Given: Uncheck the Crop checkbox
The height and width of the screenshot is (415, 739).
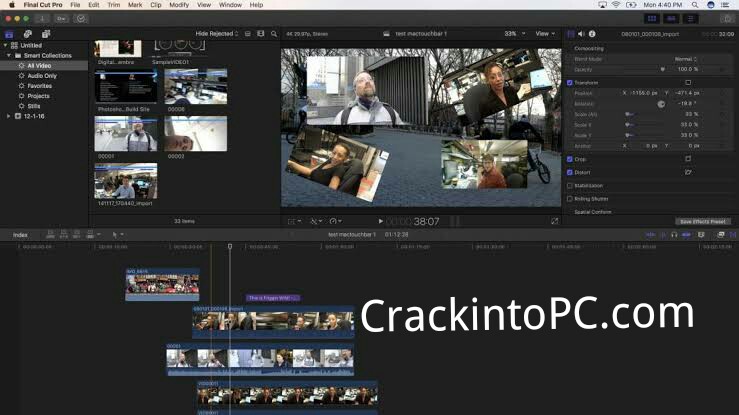Looking at the screenshot, I should tap(570, 159).
